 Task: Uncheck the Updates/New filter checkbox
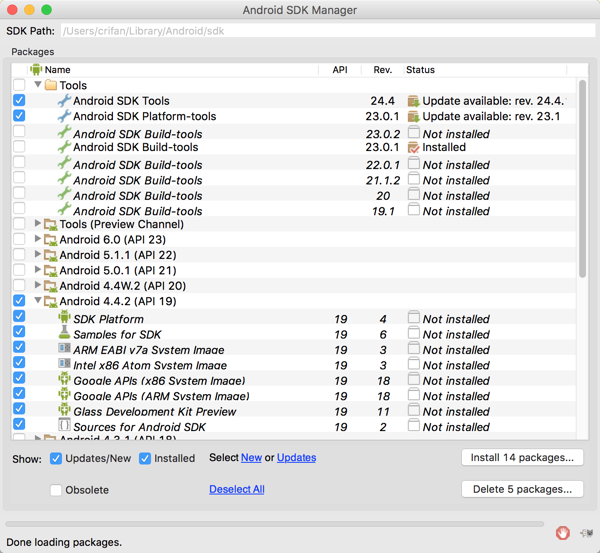pos(56,458)
